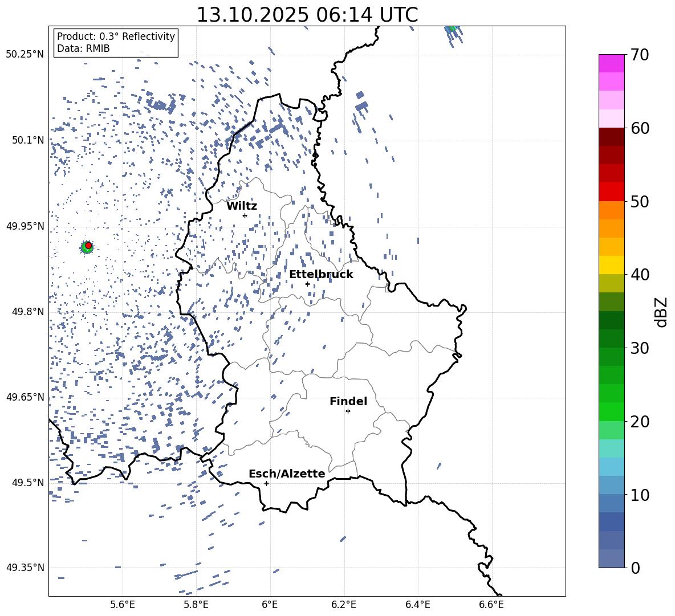The width and height of the screenshot is (675, 616).
Task: Click the plot title '13.10.2025 06:14 UTC'
Action: pyautogui.click(x=307, y=15)
